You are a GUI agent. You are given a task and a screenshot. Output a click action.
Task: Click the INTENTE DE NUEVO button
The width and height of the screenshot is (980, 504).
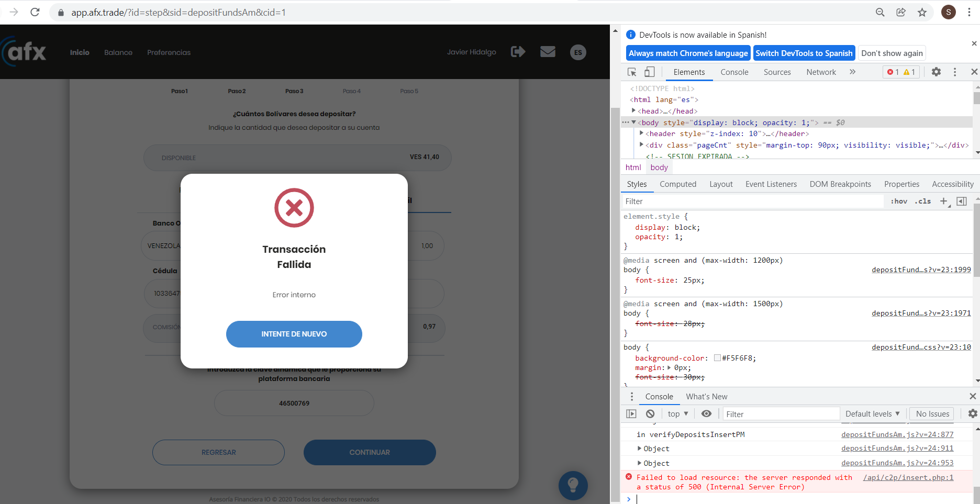294,334
